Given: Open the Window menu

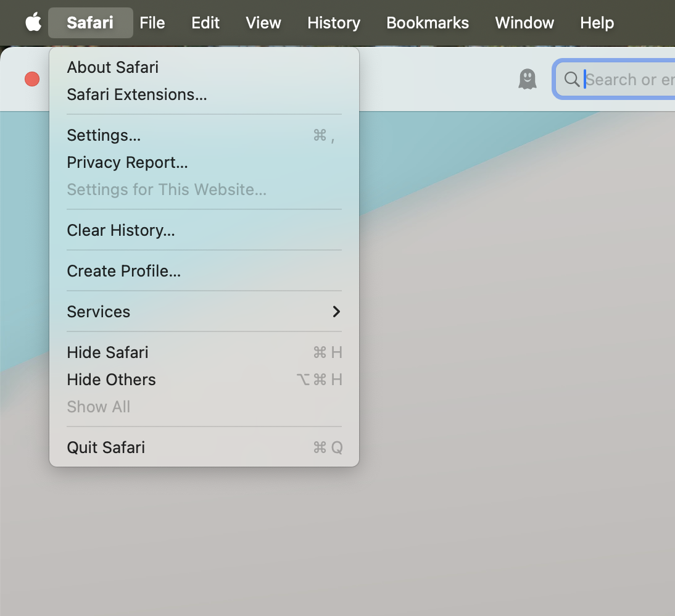Looking at the screenshot, I should pyautogui.click(x=524, y=23).
